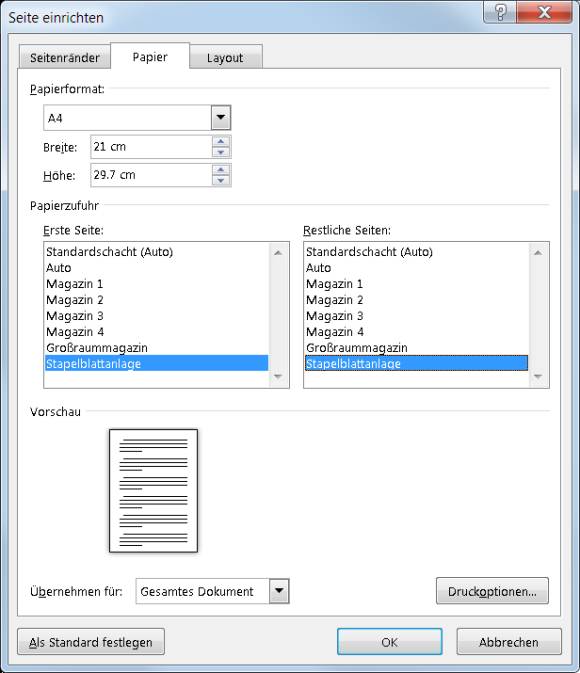Decrease Breite with the down spinner arrow
This screenshot has height=673, width=580.
pyautogui.click(x=221, y=152)
